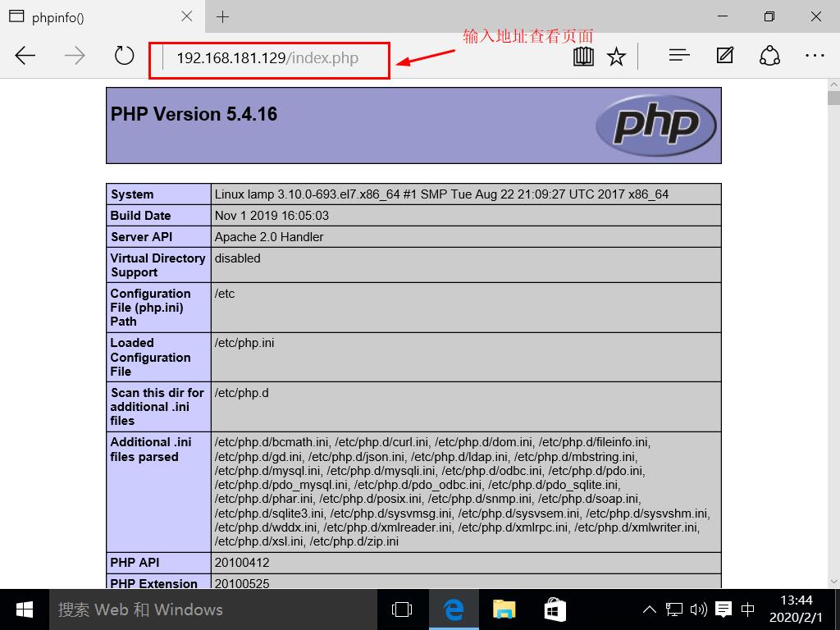Add page to favorites star
The width and height of the screenshot is (840, 630).
[x=617, y=56]
